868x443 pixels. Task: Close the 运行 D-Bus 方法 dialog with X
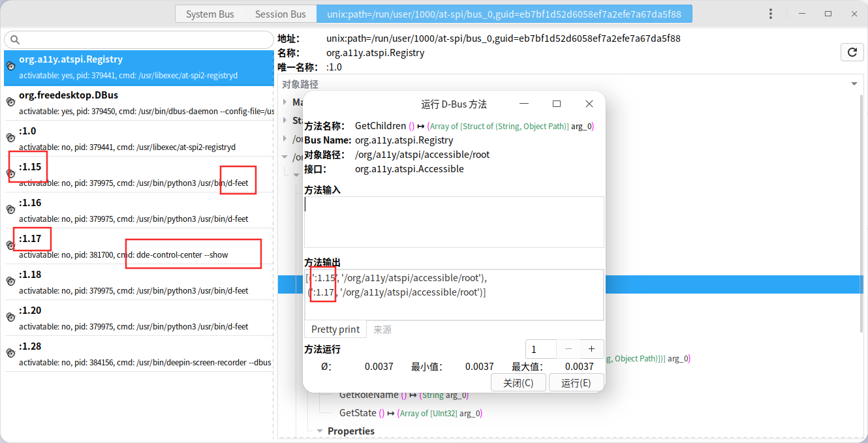point(589,104)
